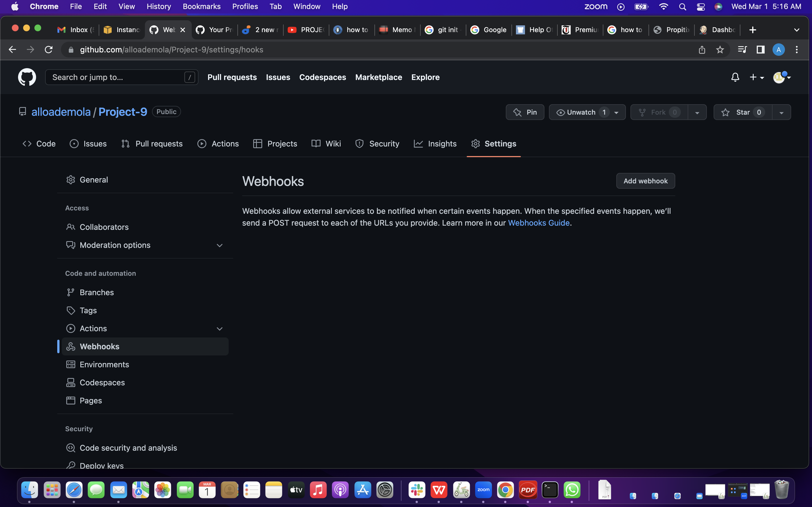Open GitHub notifications bell icon
Image resolution: width=812 pixels, height=507 pixels.
tap(735, 77)
